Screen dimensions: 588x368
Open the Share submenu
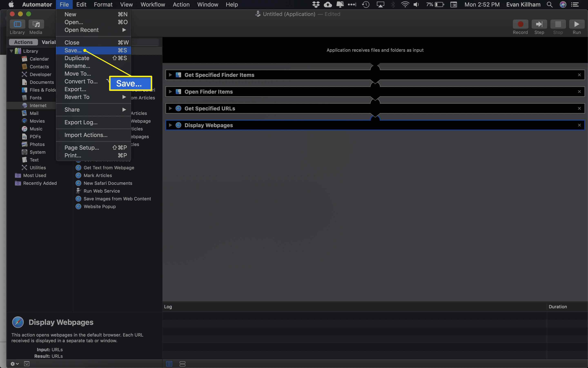(94, 110)
